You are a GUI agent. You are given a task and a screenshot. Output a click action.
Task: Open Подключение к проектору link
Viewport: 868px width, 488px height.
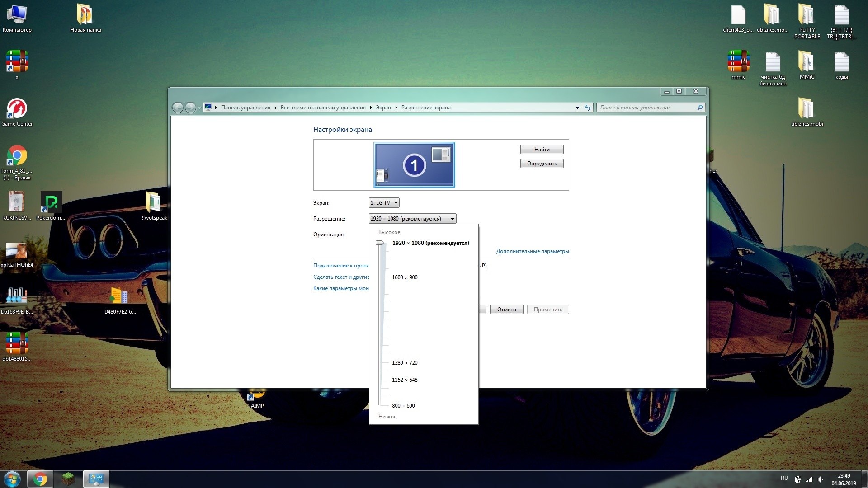tap(341, 266)
